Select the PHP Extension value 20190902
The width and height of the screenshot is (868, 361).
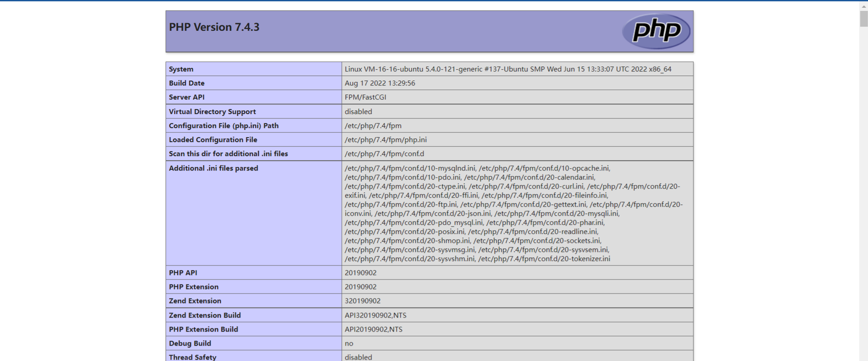pyautogui.click(x=360, y=287)
